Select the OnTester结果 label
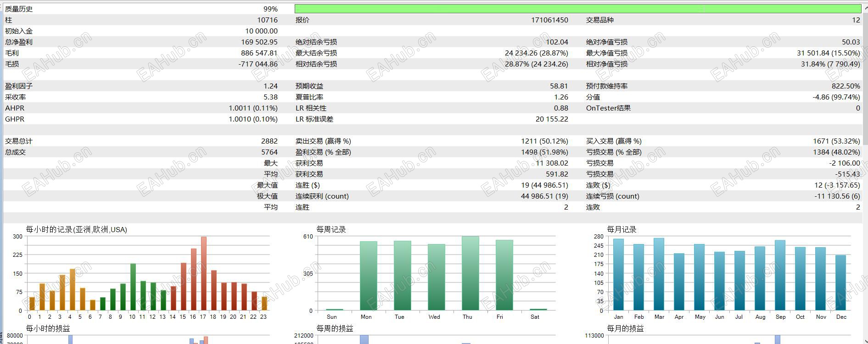The width and height of the screenshot is (868, 344). [x=608, y=108]
